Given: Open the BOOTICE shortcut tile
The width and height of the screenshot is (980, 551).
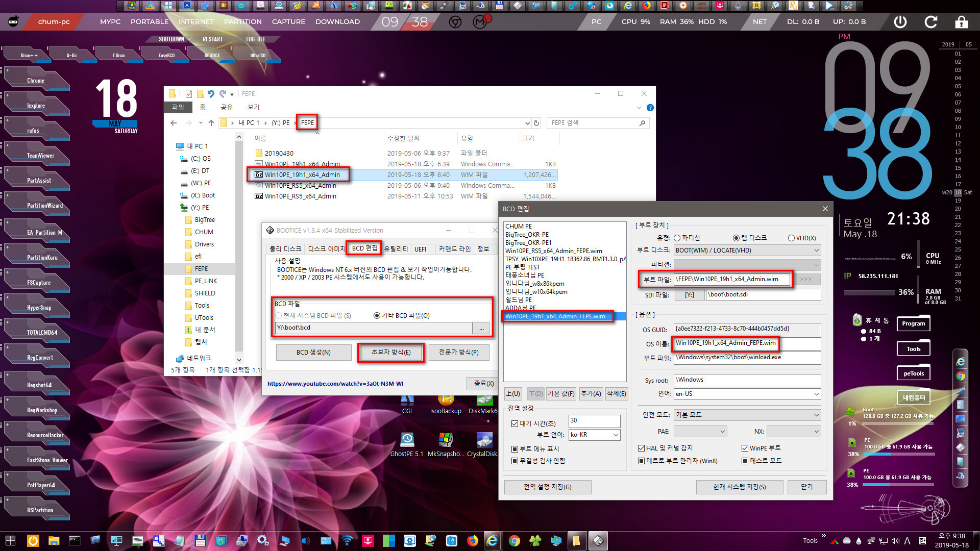Looking at the screenshot, I should tap(212, 55).
